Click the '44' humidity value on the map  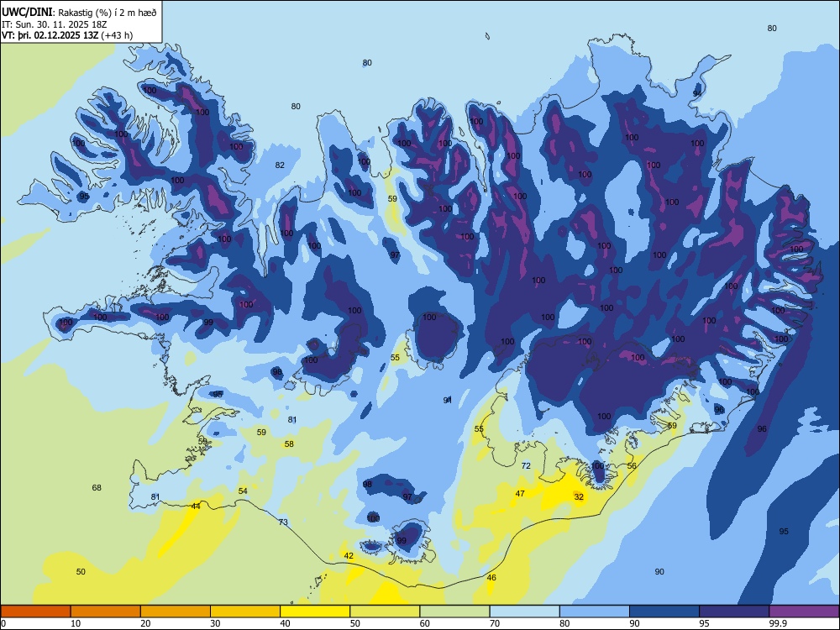[x=196, y=507]
